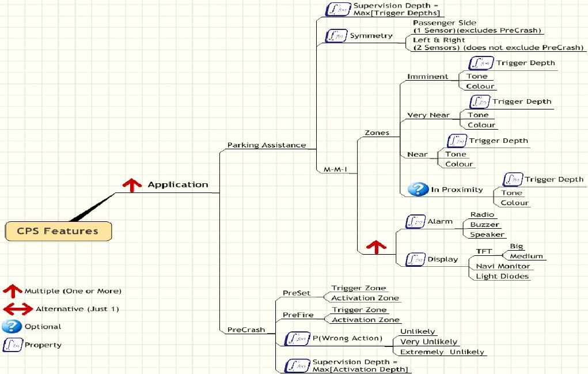
Task: Click the Zones node
Action: click(x=377, y=133)
